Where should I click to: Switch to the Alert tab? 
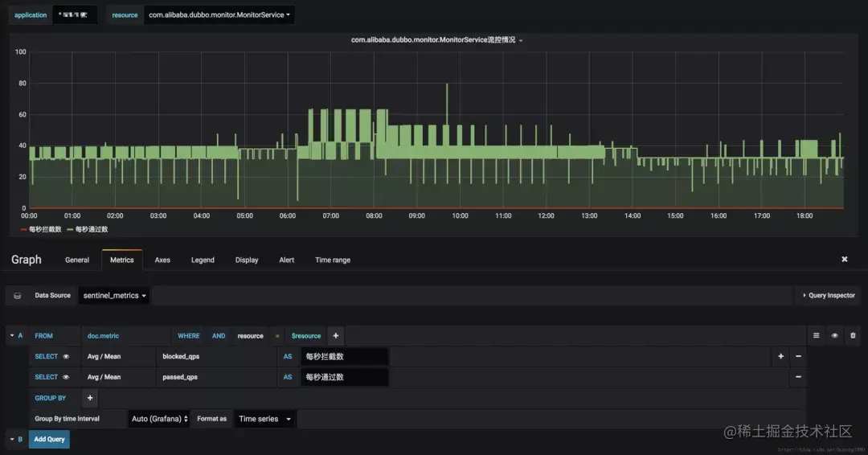pyautogui.click(x=287, y=260)
